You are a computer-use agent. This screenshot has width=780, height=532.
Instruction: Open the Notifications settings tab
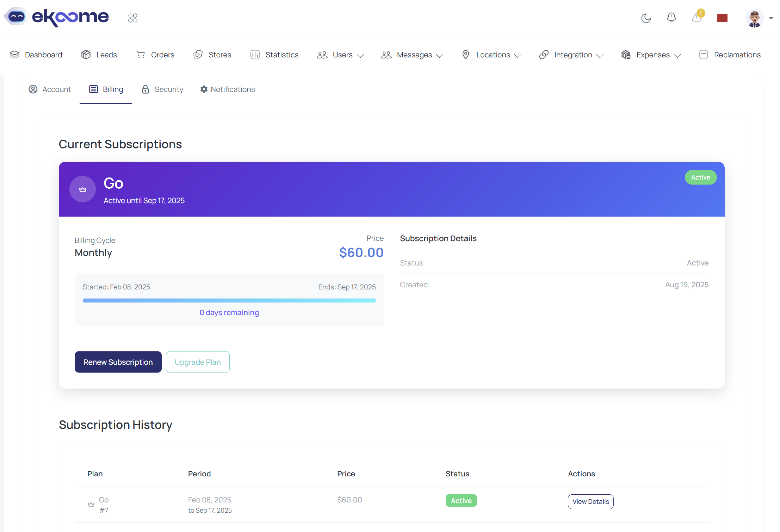point(227,89)
